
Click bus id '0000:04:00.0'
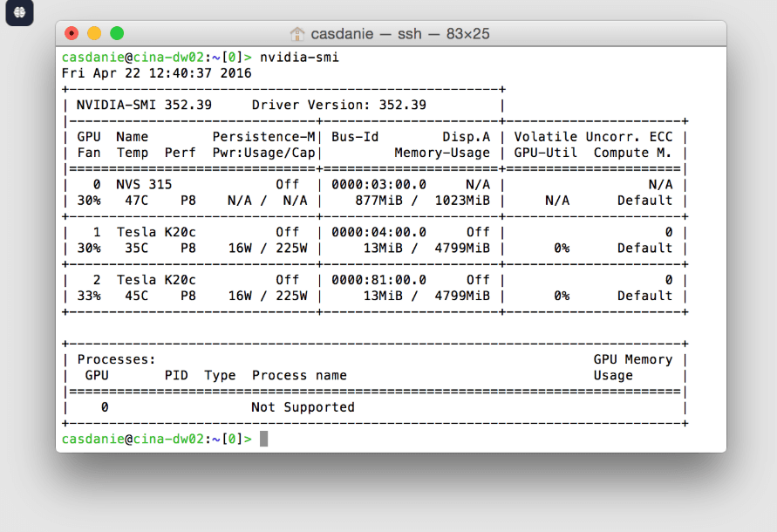378,232
